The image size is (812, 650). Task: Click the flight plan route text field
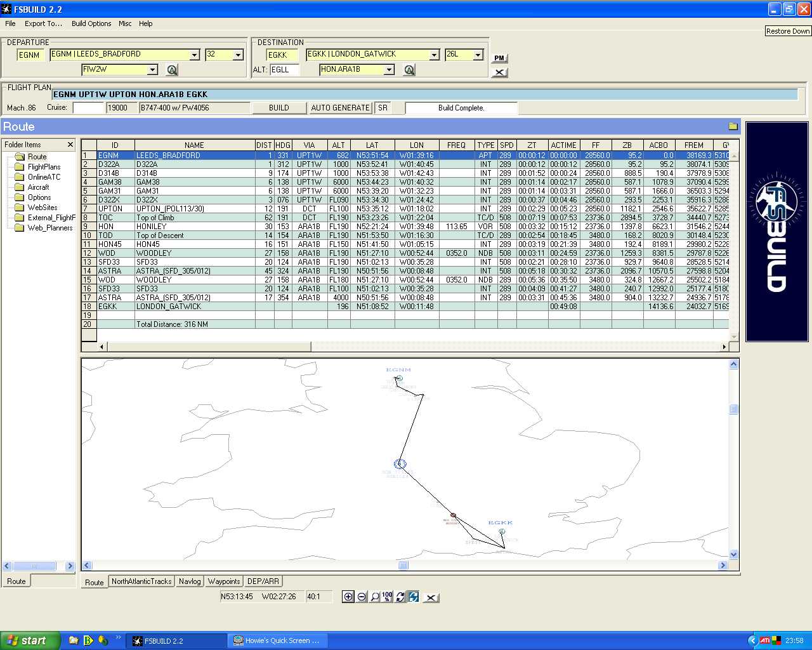point(424,95)
